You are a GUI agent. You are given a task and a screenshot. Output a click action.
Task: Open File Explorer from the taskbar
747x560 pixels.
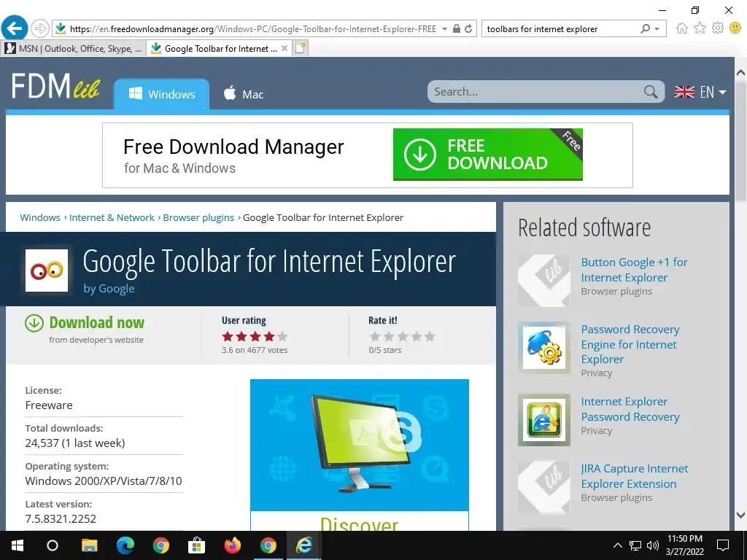pos(89,545)
